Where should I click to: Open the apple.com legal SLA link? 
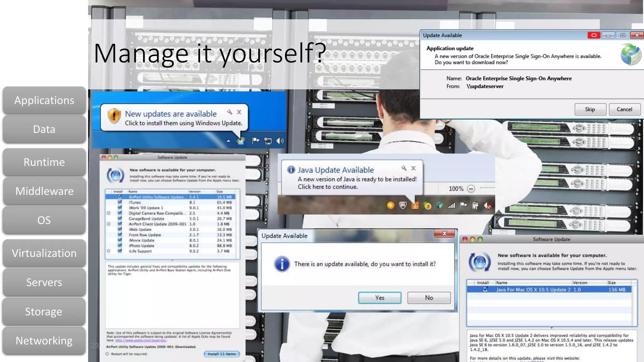(x=141, y=340)
